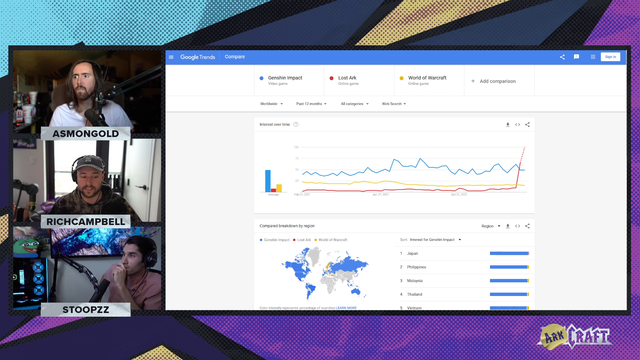Embed the Interest over time chart
The height and width of the screenshot is (360, 640).
point(518,124)
